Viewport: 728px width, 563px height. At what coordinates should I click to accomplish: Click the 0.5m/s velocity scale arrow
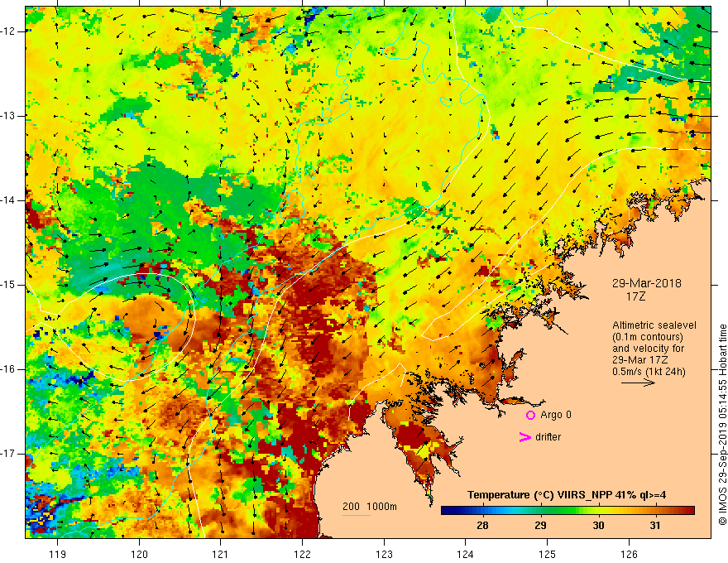click(638, 383)
